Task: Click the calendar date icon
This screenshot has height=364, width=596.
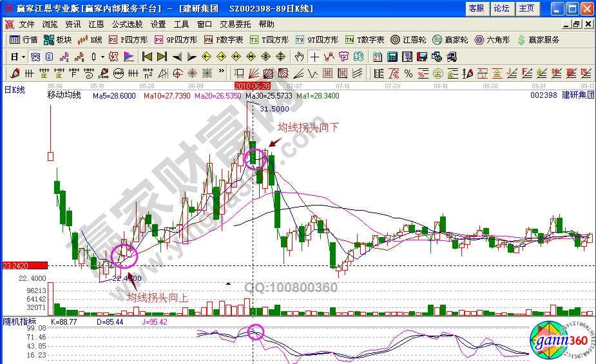Action: click(x=378, y=56)
